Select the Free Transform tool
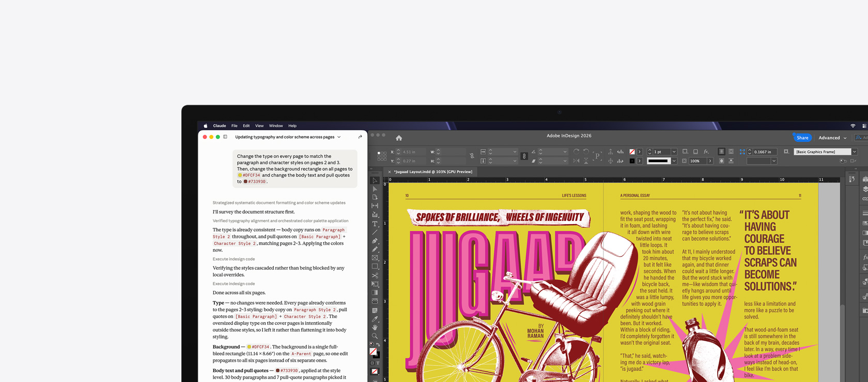The image size is (868, 382). pos(375,284)
